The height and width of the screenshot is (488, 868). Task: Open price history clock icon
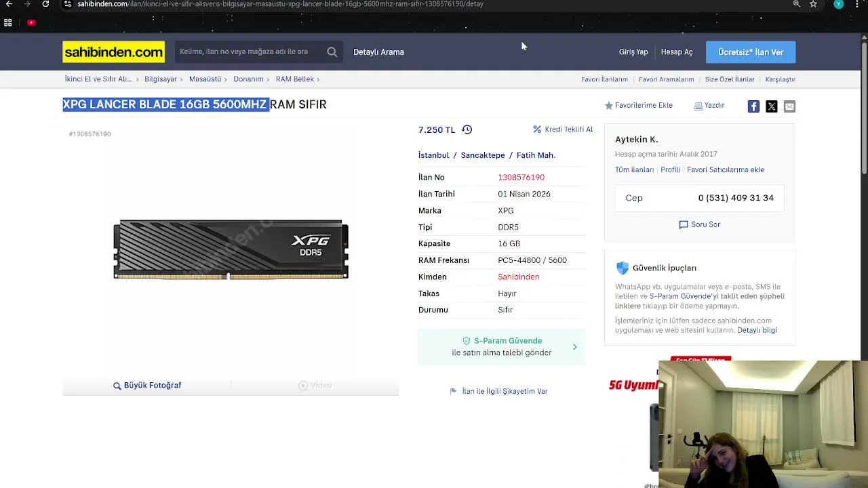tap(467, 129)
